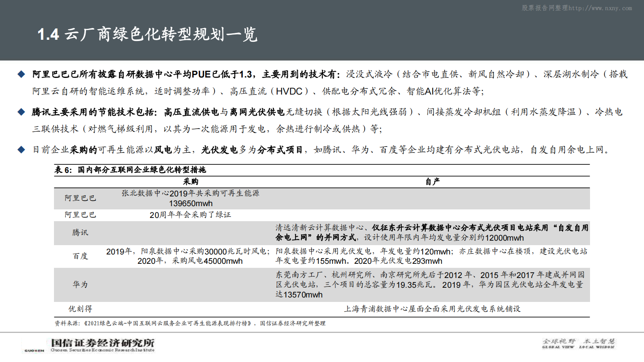Click text 浸没式液冷 in first bullet

click(369, 74)
